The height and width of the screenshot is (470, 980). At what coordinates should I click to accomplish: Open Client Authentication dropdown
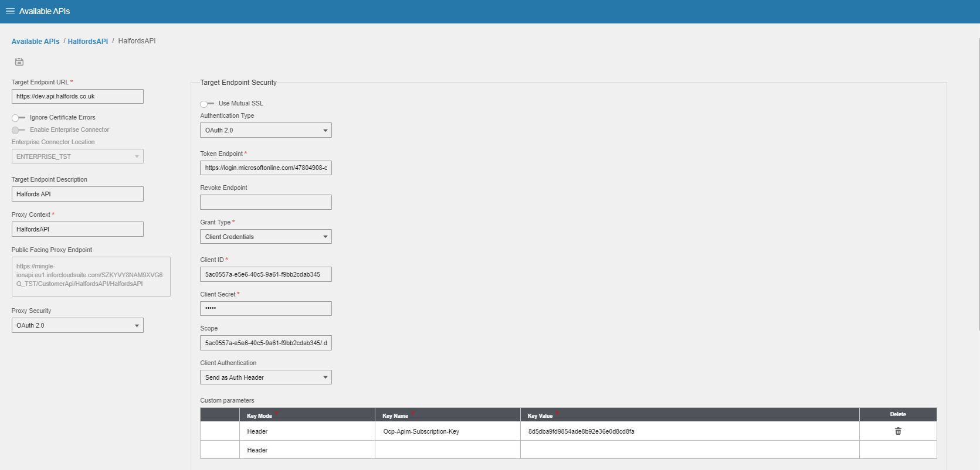pyautogui.click(x=266, y=377)
